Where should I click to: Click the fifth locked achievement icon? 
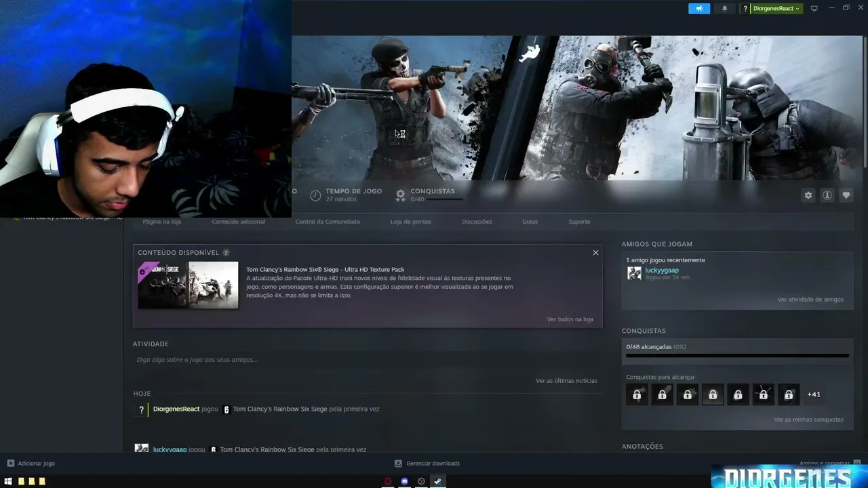pyautogui.click(x=738, y=394)
